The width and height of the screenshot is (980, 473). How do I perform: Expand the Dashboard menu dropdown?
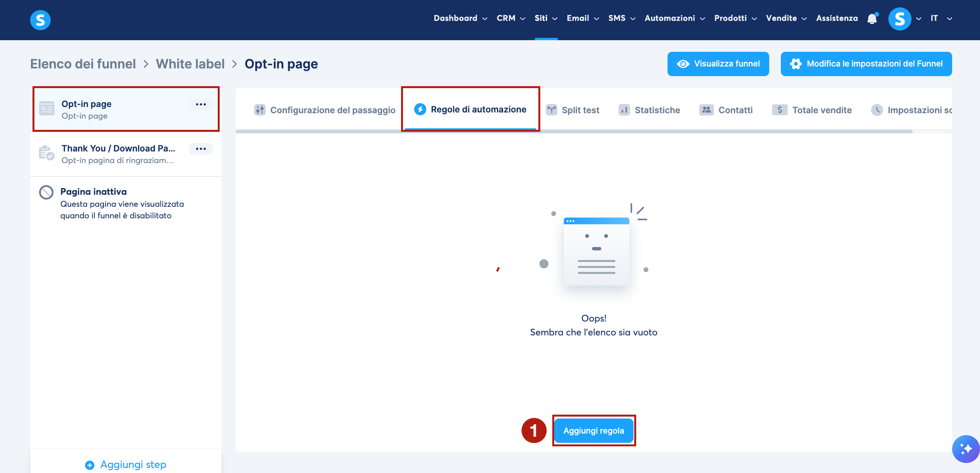[460, 18]
